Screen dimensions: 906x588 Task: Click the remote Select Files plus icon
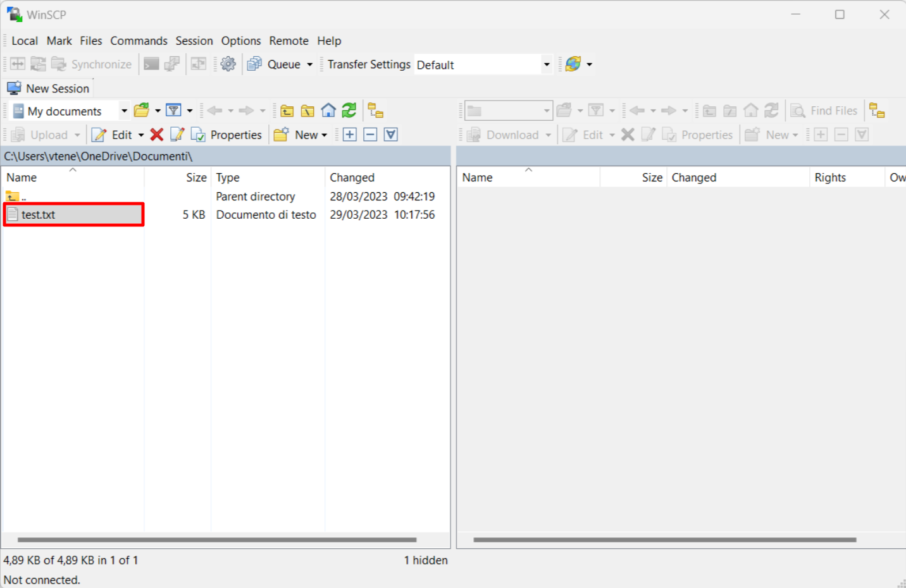pyautogui.click(x=821, y=135)
